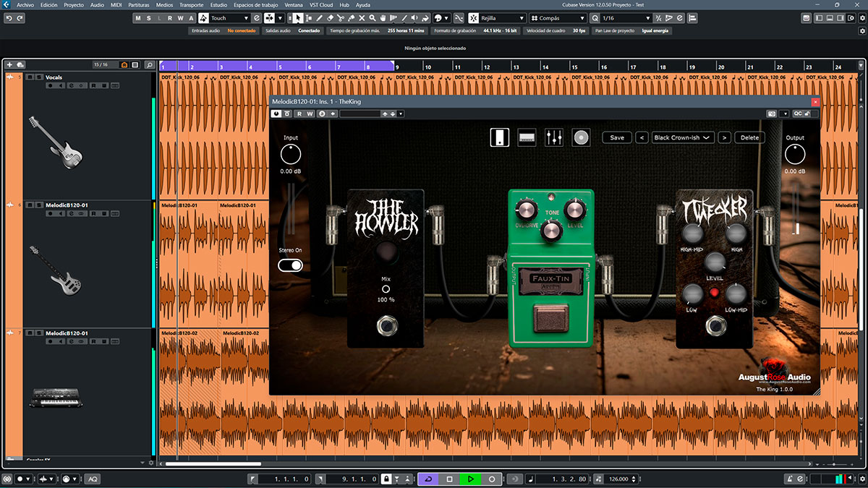
Task: Open the pedals view icon in The King
Action: point(498,137)
